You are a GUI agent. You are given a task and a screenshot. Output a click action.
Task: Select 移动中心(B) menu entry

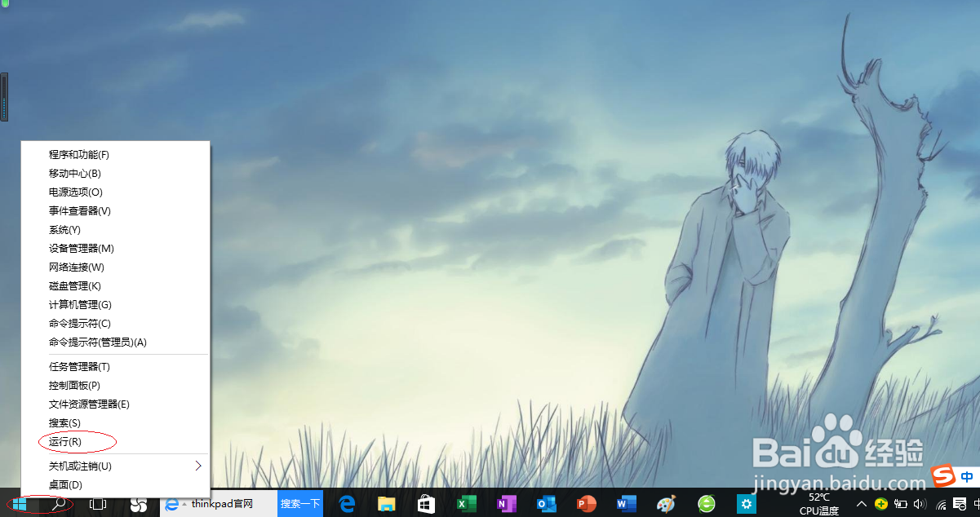coord(115,174)
